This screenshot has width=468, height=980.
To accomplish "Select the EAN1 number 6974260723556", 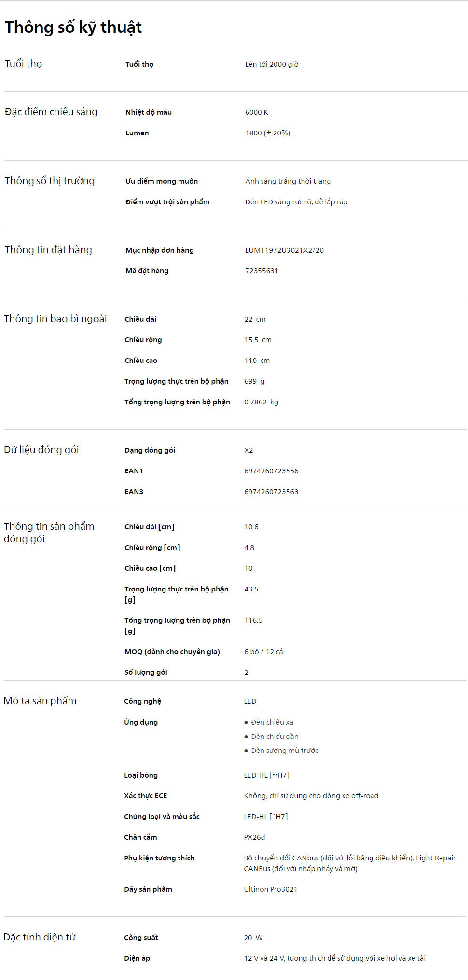I will pyautogui.click(x=271, y=471).
